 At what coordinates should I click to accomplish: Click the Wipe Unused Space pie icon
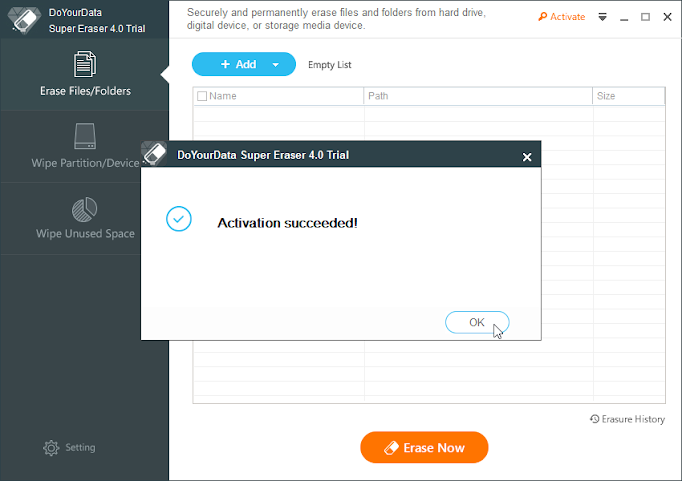(84, 209)
